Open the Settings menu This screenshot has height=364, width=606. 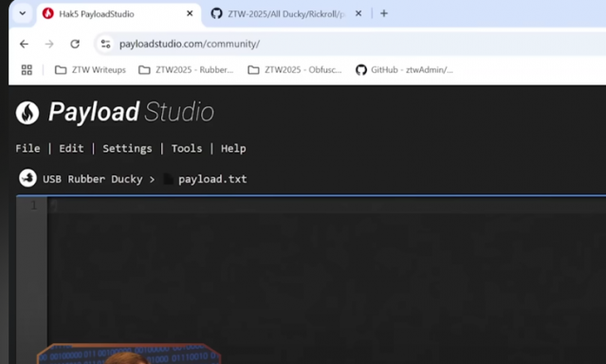pyautogui.click(x=127, y=149)
